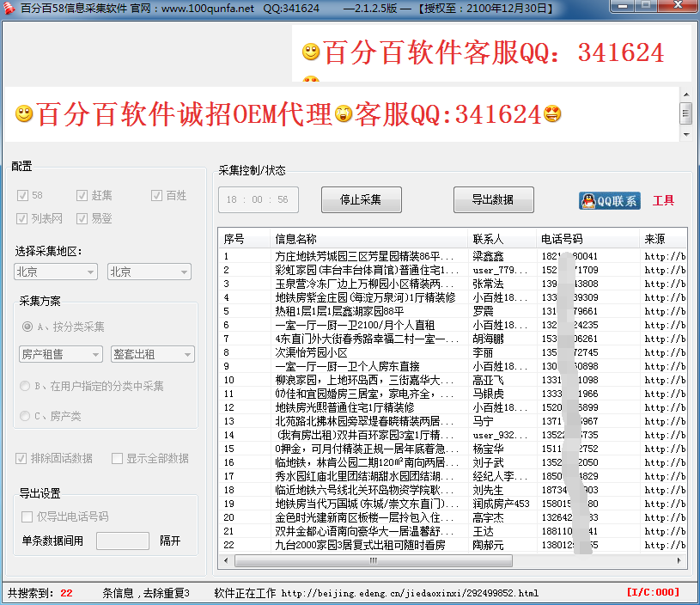Click the 来源 column header
This screenshot has width=700, height=605.
663,239
